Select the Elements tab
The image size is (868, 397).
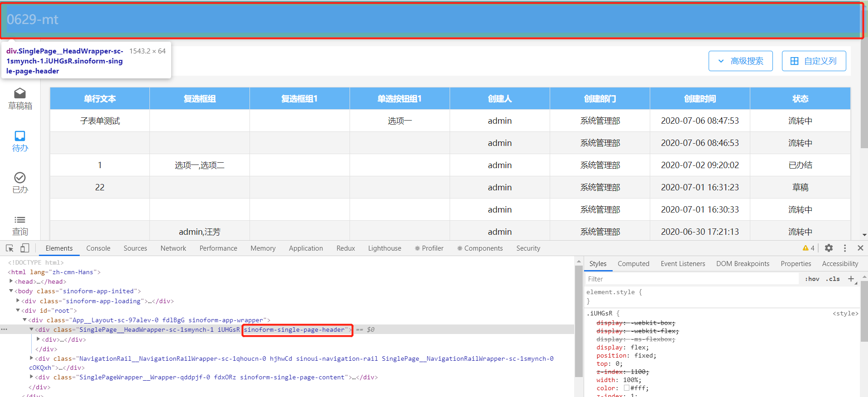tap(59, 248)
